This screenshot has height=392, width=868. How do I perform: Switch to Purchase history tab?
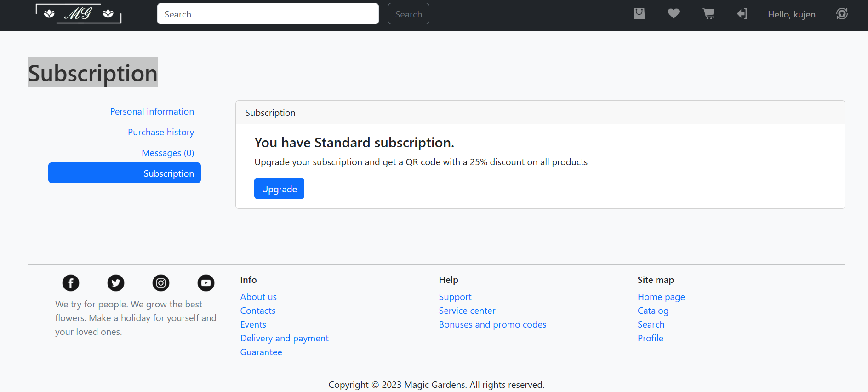click(x=160, y=133)
